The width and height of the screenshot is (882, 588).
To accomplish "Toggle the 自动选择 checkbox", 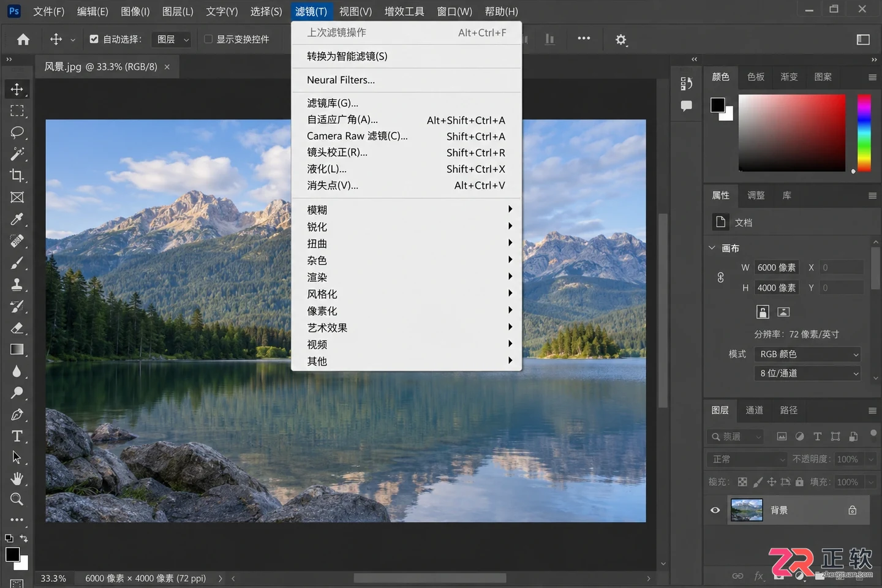I will [94, 39].
